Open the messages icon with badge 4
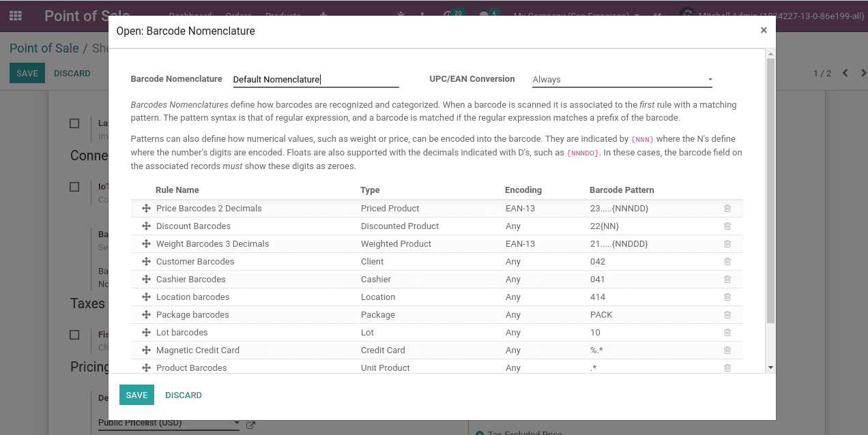The height and width of the screenshot is (435, 868). point(487,15)
